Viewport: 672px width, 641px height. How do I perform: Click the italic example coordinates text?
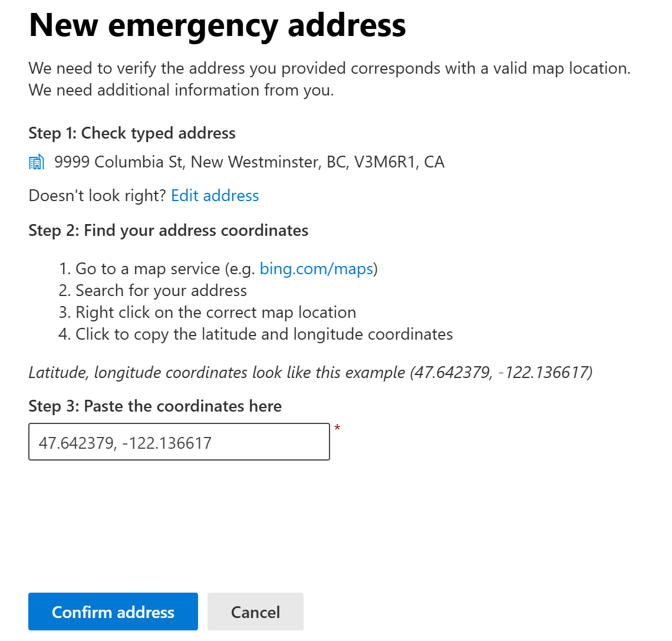[x=310, y=373]
